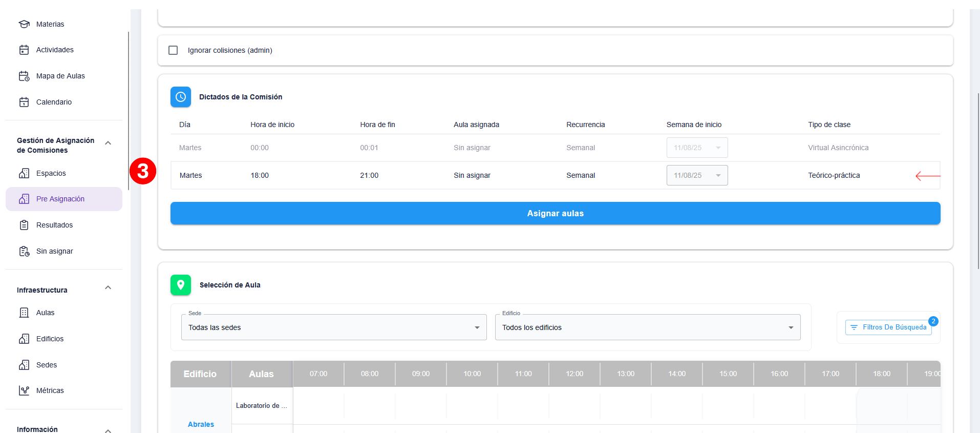Click Virtual Asincrónica class type cell

tap(838, 148)
